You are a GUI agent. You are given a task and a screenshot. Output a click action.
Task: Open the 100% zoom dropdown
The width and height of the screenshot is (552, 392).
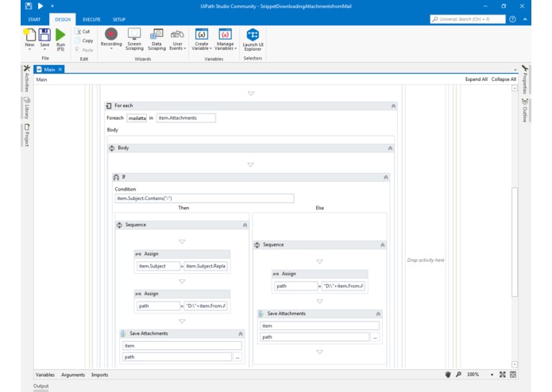492,375
